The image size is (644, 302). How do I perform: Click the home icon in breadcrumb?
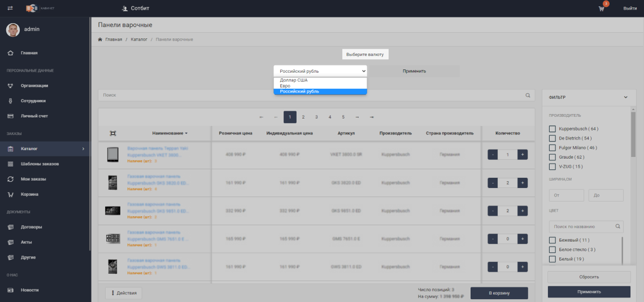[x=100, y=40]
